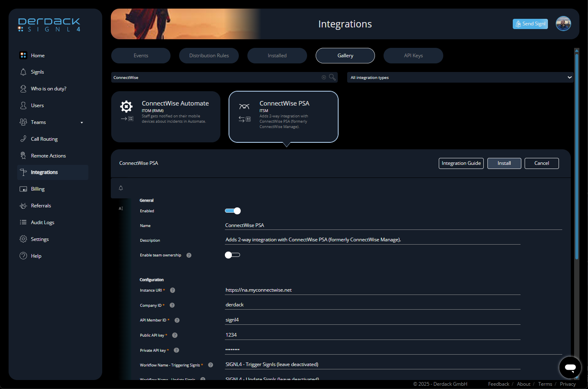
Task: Cancel the ConnectWise PSA setup
Action: pyautogui.click(x=542, y=163)
